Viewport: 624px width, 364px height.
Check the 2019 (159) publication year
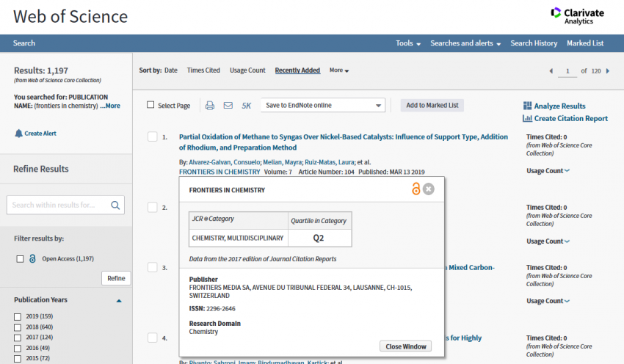[x=18, y=317]
